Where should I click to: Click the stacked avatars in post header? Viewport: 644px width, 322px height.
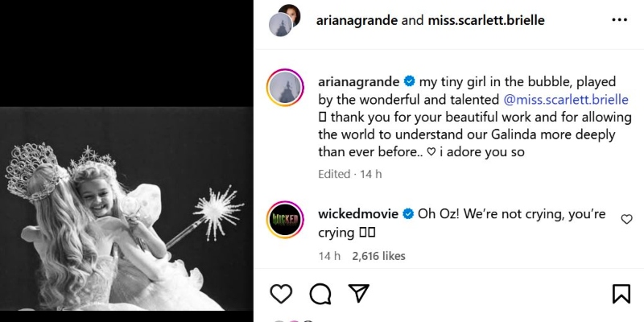tap(285, 20)
